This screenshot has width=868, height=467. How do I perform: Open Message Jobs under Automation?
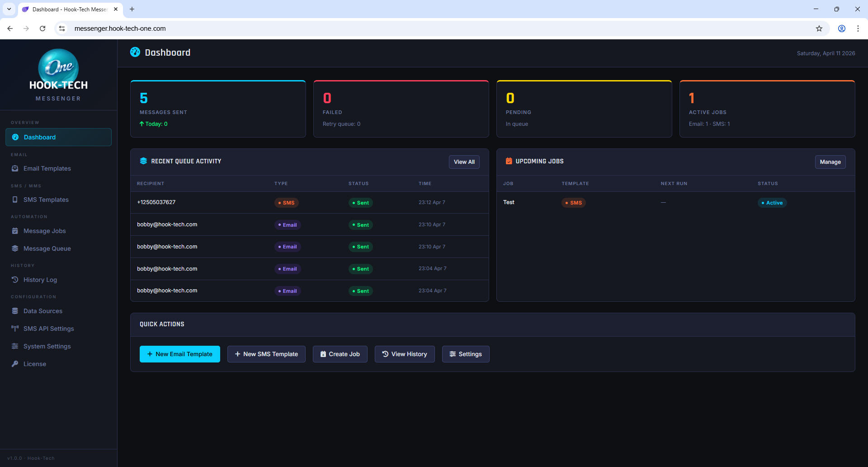coord(44,231)
